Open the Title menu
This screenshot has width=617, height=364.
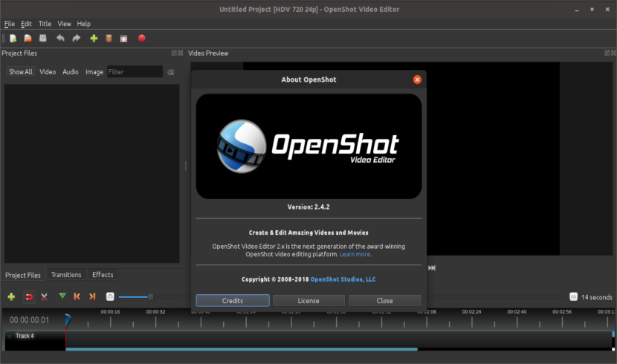pos(45,24)
